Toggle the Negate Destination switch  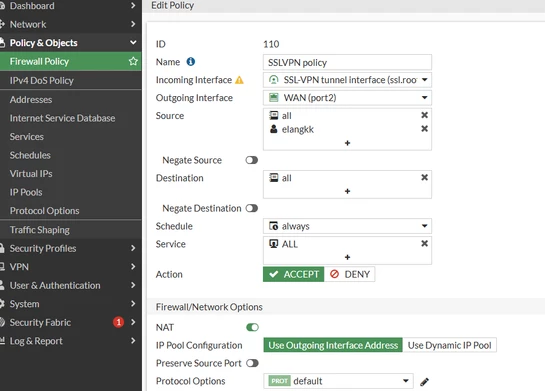click(252, 208)
